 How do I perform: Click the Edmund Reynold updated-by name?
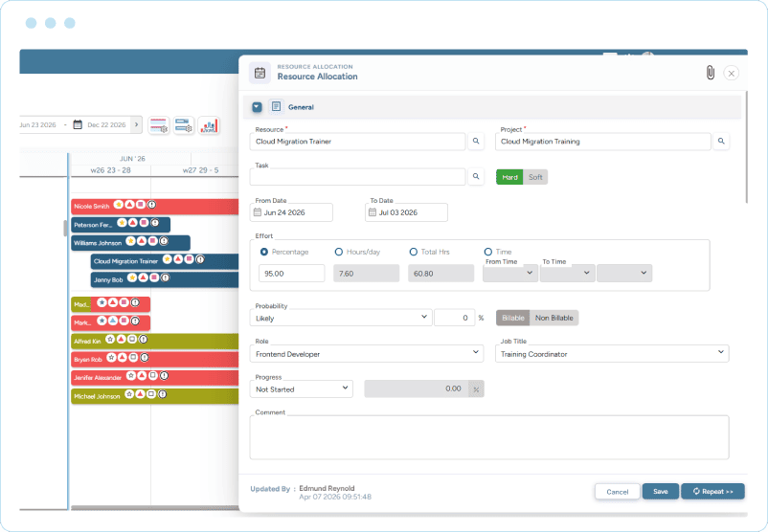(x=327, y=488)
